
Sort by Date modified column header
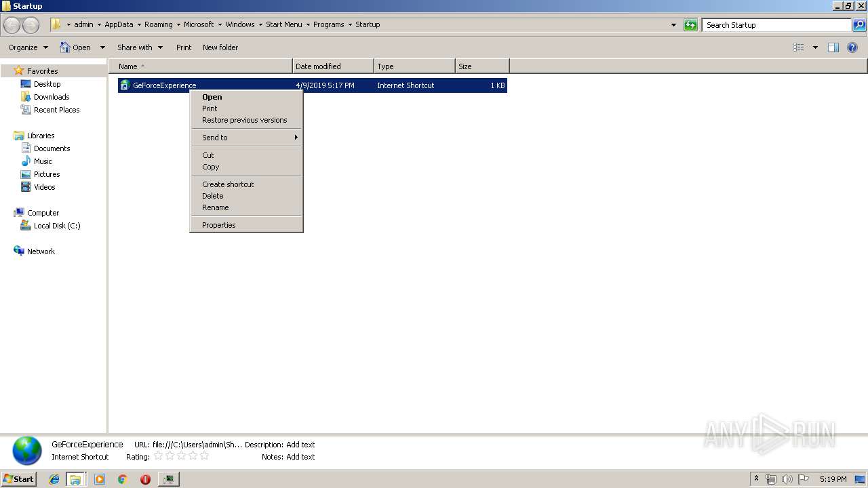pyautogui.click(x=333, y=66)
